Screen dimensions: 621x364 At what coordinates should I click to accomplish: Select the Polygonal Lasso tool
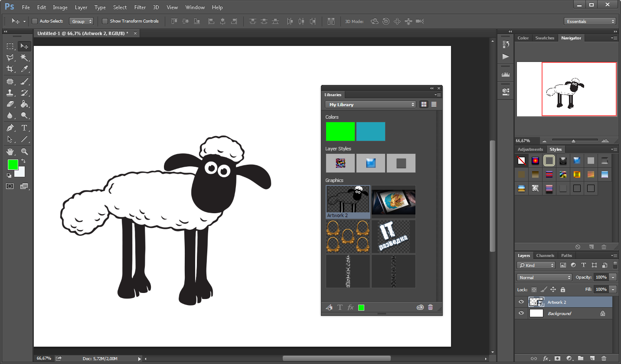[10, 57]
